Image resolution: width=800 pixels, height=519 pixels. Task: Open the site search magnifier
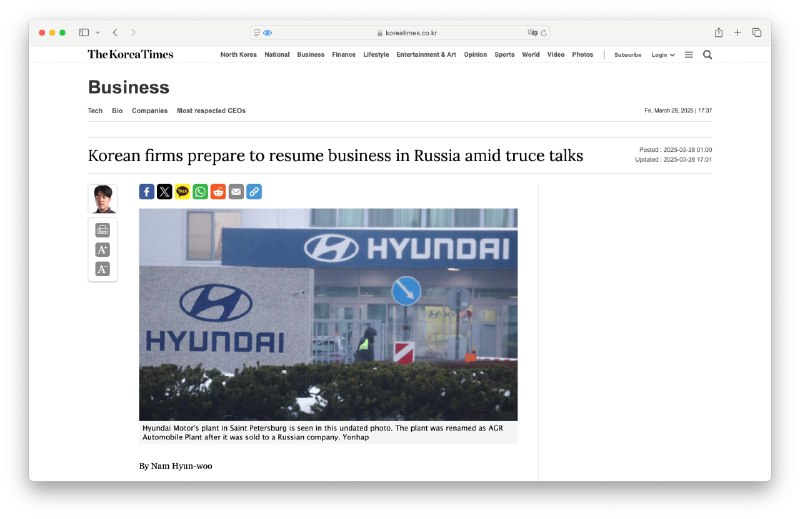coord(707,55)
